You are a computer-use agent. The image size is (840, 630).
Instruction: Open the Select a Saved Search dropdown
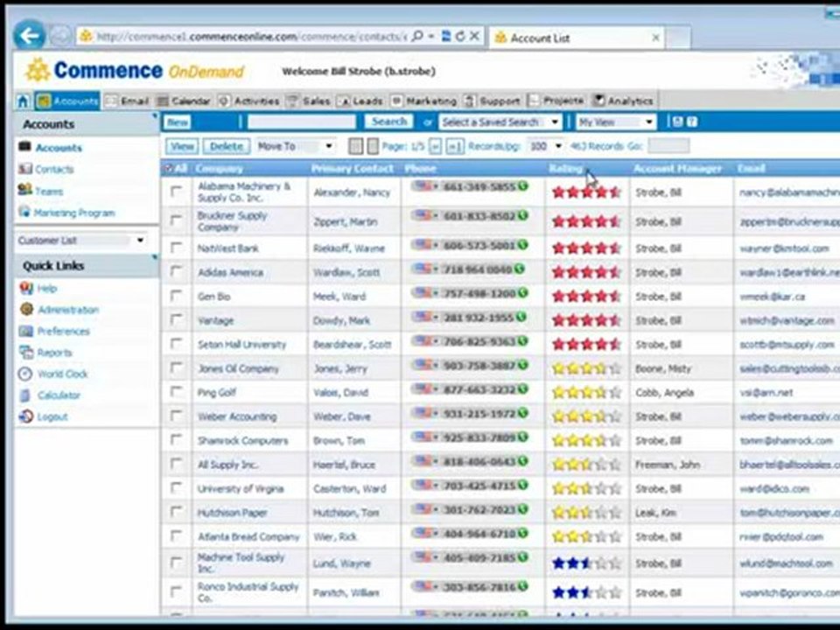500,122
